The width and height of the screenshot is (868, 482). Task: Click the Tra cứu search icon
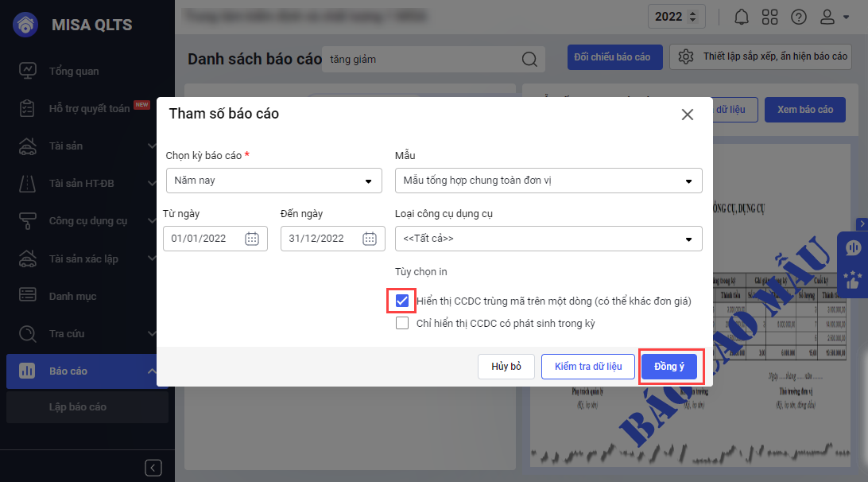pyautogui.click(x=27, y=333)
